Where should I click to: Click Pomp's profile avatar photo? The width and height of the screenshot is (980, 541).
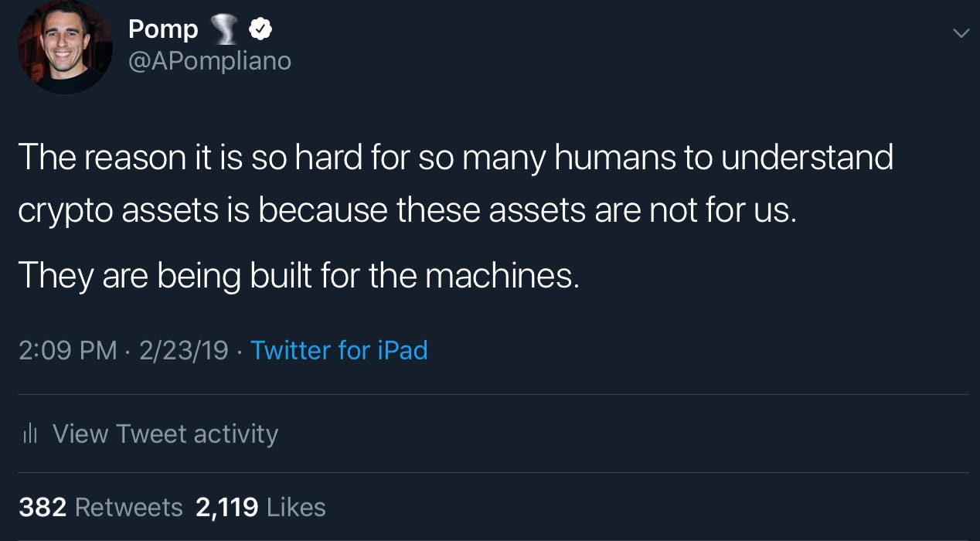pos(65,47)
